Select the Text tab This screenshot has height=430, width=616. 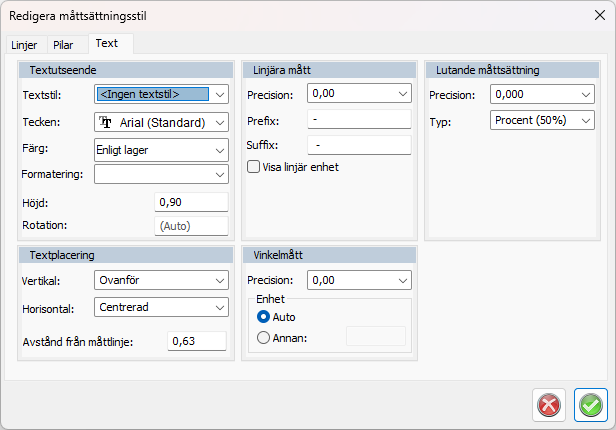(107, 44)
